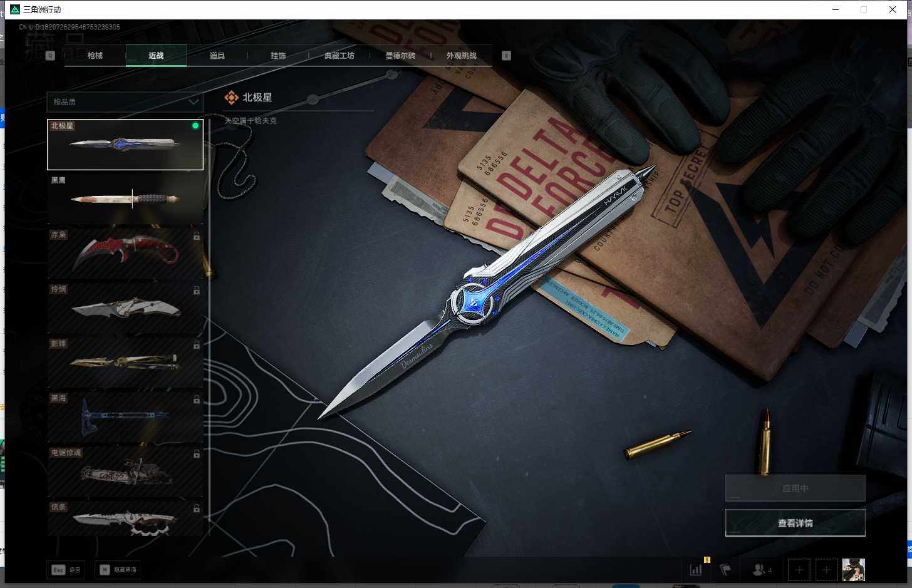Viewport: 912px width, 588px height.
Task: Click the 天空属于哈夫克 description text
Action: click(x=251, y=121)
